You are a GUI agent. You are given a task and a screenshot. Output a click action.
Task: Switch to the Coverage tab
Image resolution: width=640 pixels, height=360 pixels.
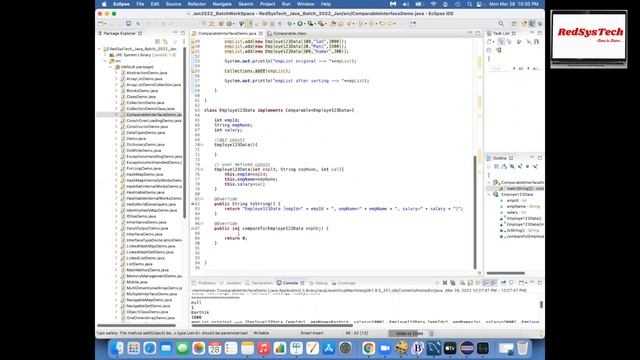[x=344, y=283]
